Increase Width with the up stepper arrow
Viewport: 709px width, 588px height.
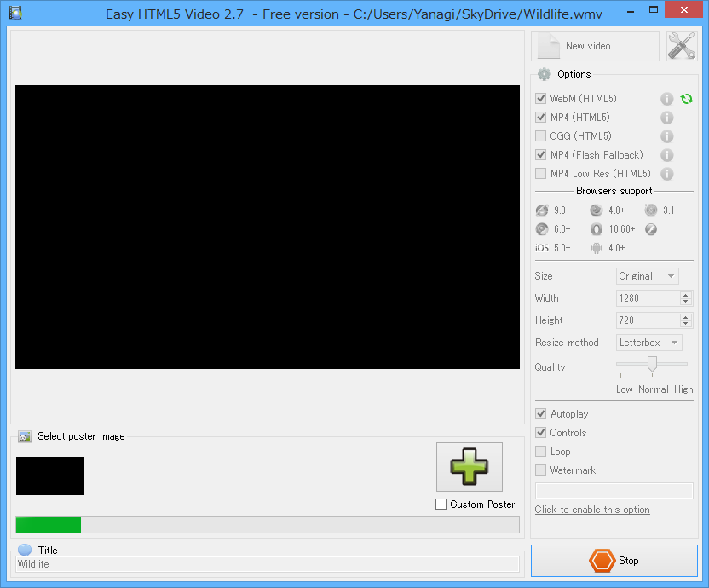686,295
